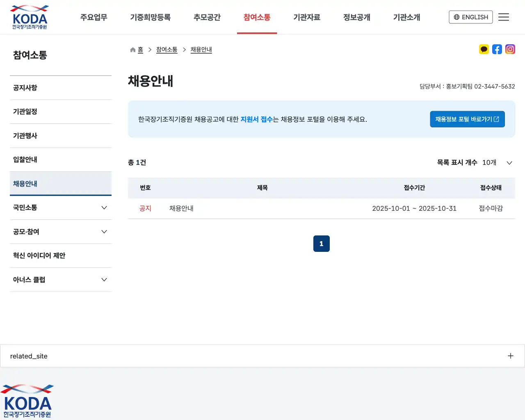525x420 pixels.
Task: Click the KODA logo in the header
Action: click(x=29, y=17)
